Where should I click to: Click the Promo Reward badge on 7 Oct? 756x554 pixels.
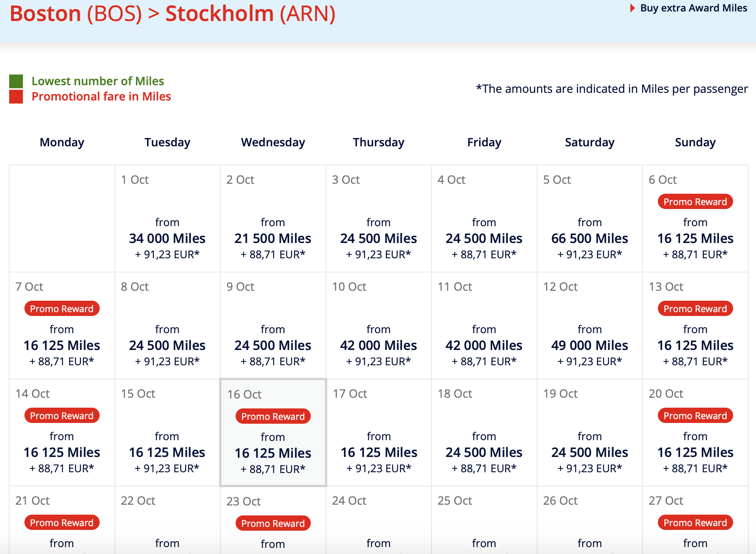point(62,309)
